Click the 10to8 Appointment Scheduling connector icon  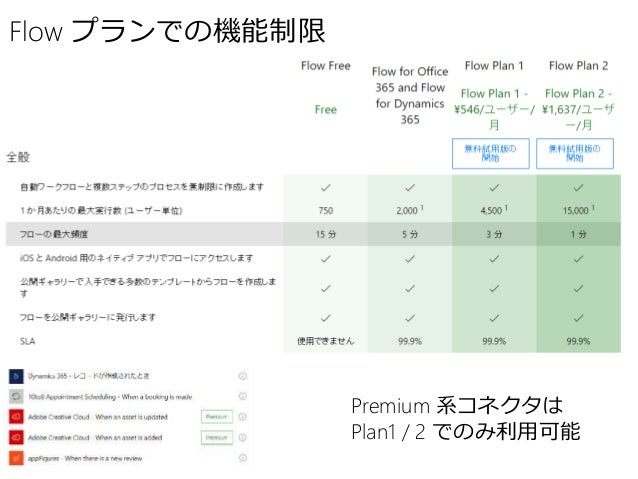tap(16, 396)
